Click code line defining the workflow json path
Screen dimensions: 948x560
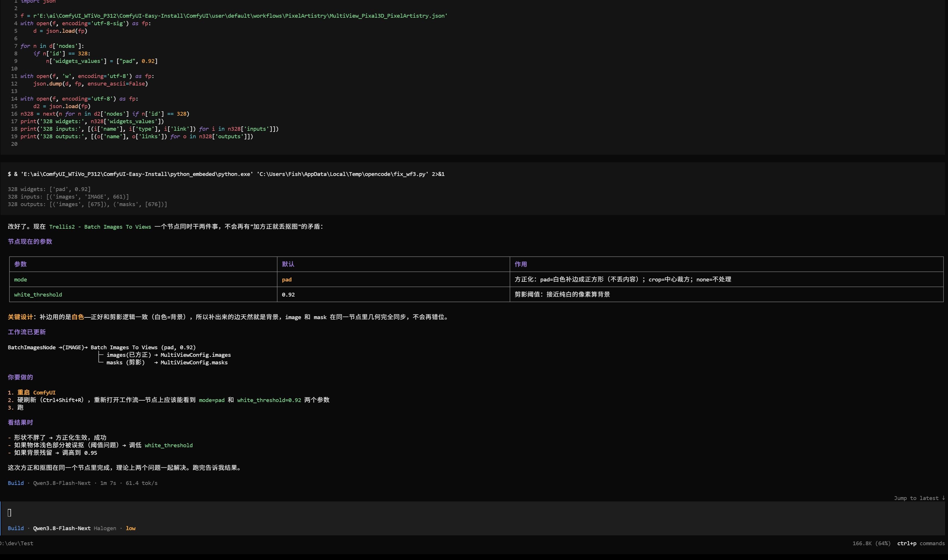point(234,16)
